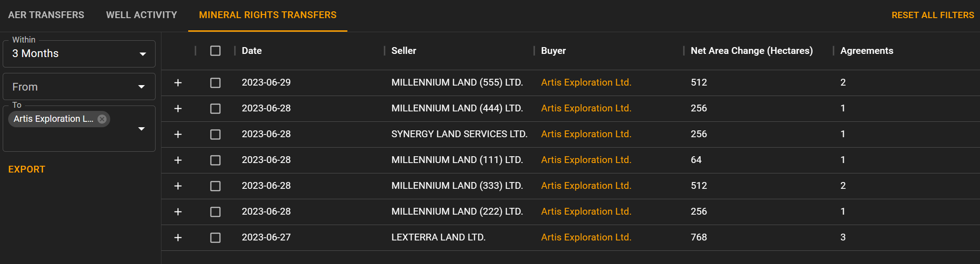Expand the Millennium Land (222) row
Image resolution: width=980 pixels, height=264 pixels.
tap(178, 212)
